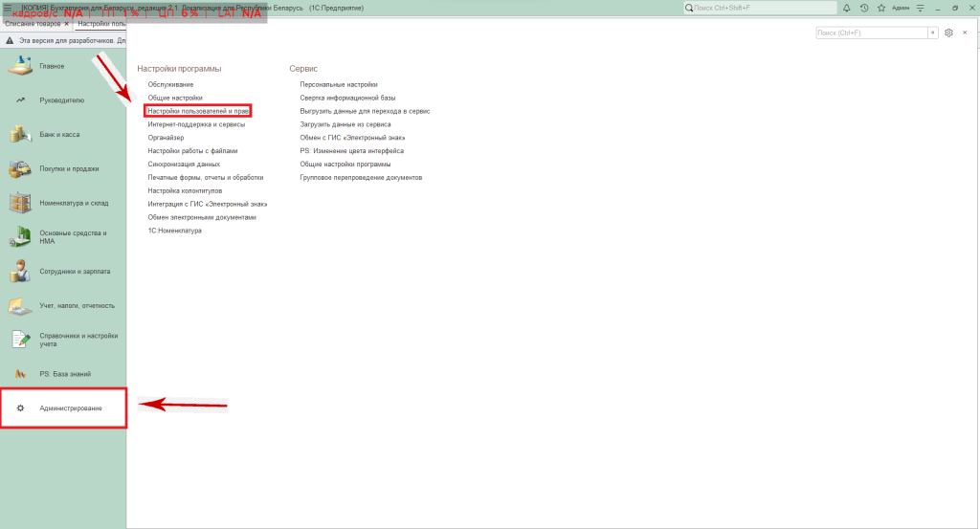980x529 pixels.
Task: Click the Администрирование gear icon
Action: tap(20, 408)
